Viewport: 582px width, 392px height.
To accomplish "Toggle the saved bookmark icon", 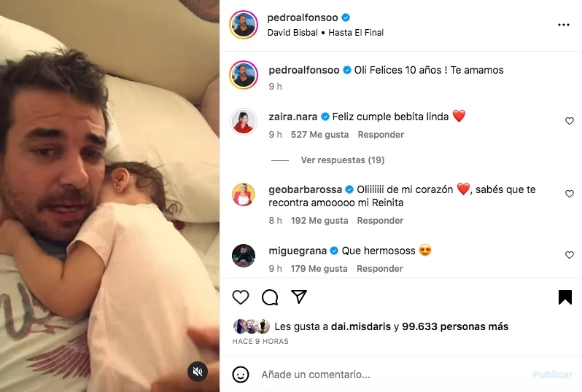I will (x=565, y=297).
